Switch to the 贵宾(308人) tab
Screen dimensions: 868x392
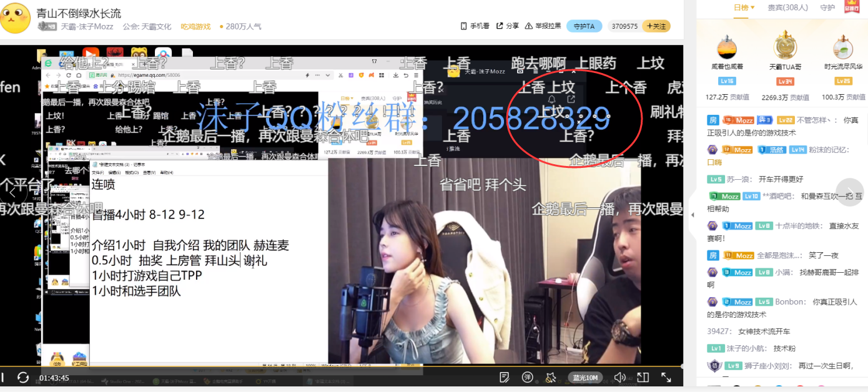click(787, 7)
